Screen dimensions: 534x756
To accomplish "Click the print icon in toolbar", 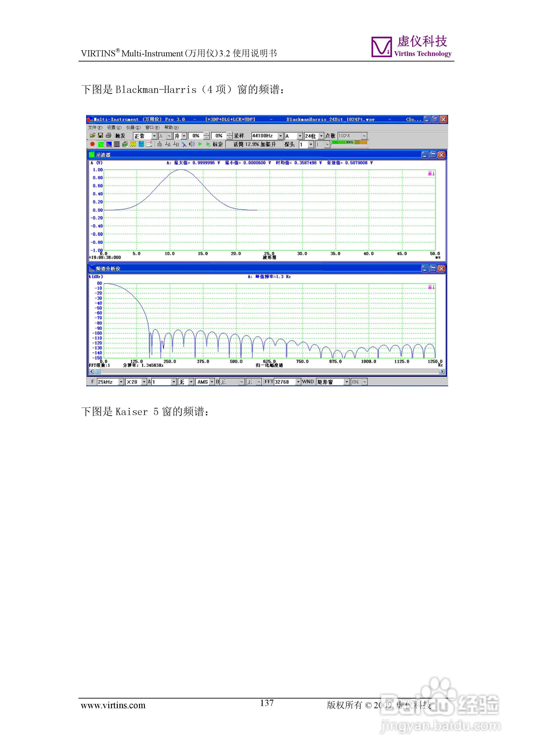I will (x=108, y=136).
